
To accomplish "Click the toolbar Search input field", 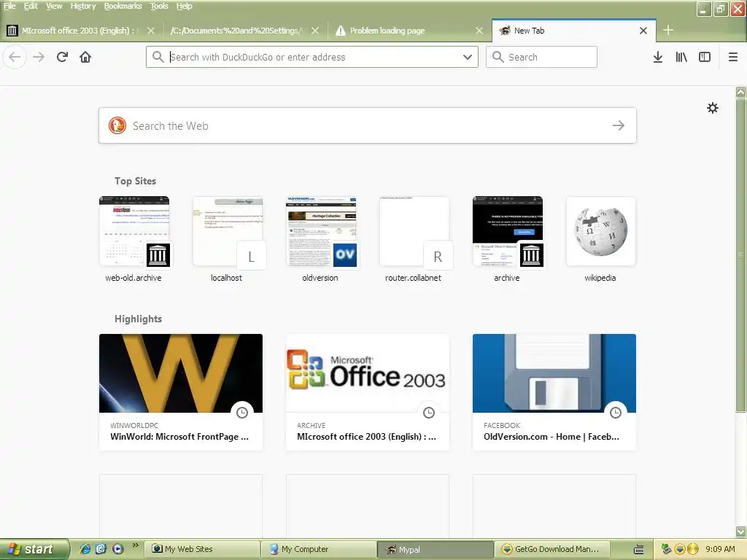I will (x=541, y=57).
